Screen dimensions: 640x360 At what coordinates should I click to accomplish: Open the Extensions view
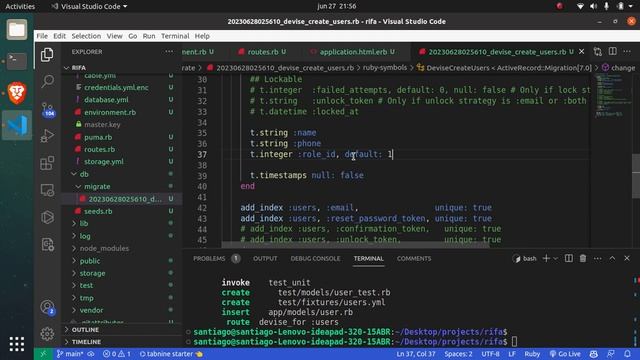coord(47,163)
